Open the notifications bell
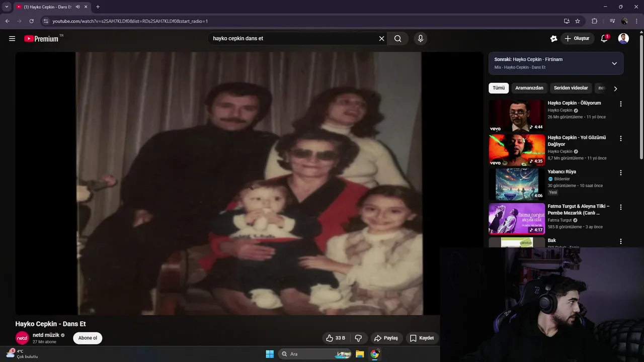The height and width of the screenshot is (362, 644). point(605,39)
